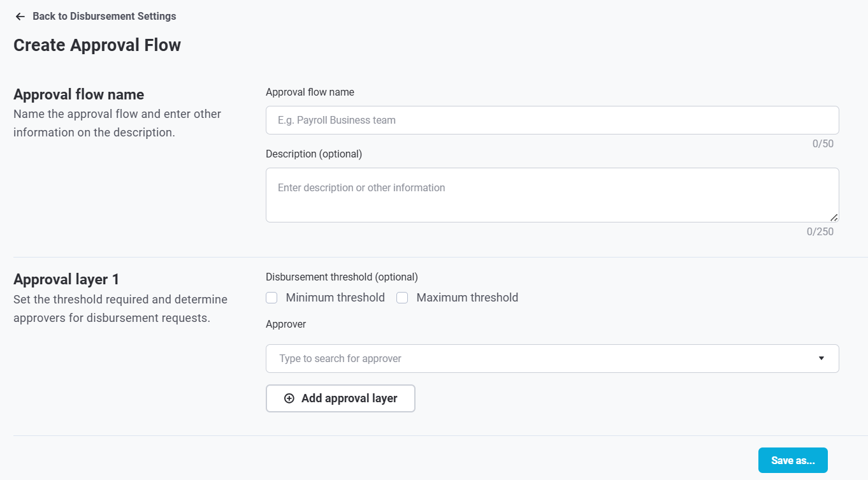The image size is (868, 480).
Task: Click the plus circle icon
Action: point(289,398)
